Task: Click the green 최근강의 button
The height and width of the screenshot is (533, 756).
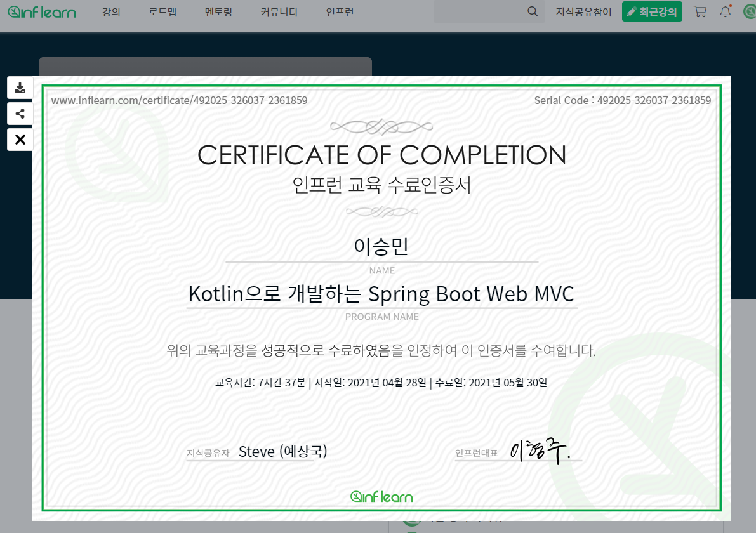Action: [652, 11]
